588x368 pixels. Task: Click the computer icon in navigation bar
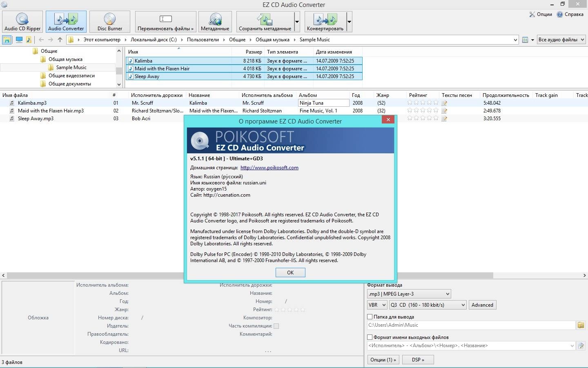(x=19, y=40)
